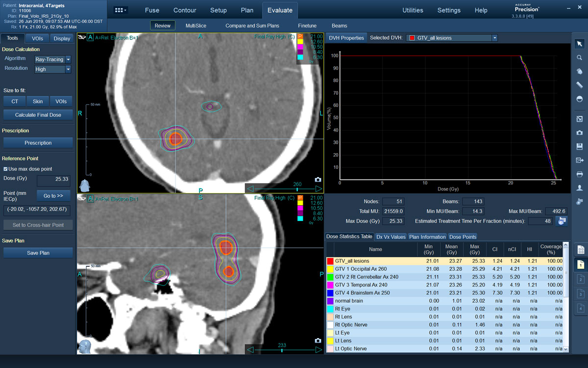Advance the axial slice slider past 260
This screenshot has width=588, height=368.
(318, 188)
